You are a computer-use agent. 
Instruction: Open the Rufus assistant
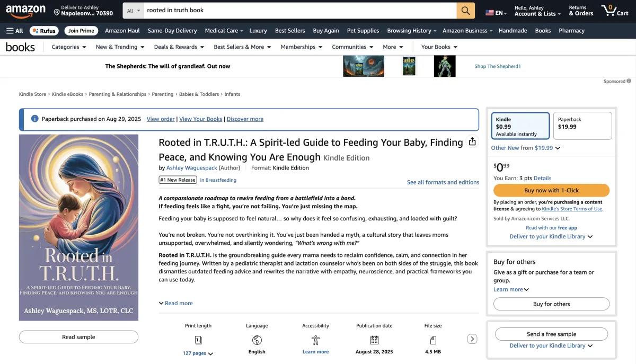pyautogui.click(x=44, y=31)
